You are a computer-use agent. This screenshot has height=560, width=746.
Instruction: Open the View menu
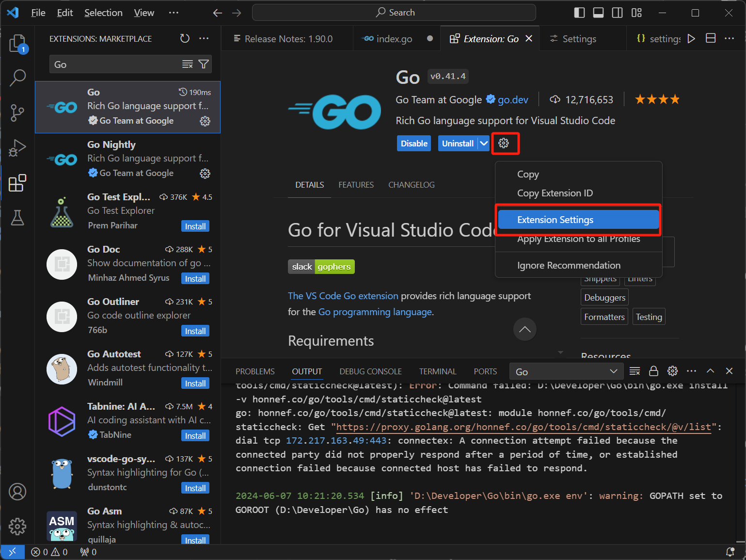tap(144, 13)
